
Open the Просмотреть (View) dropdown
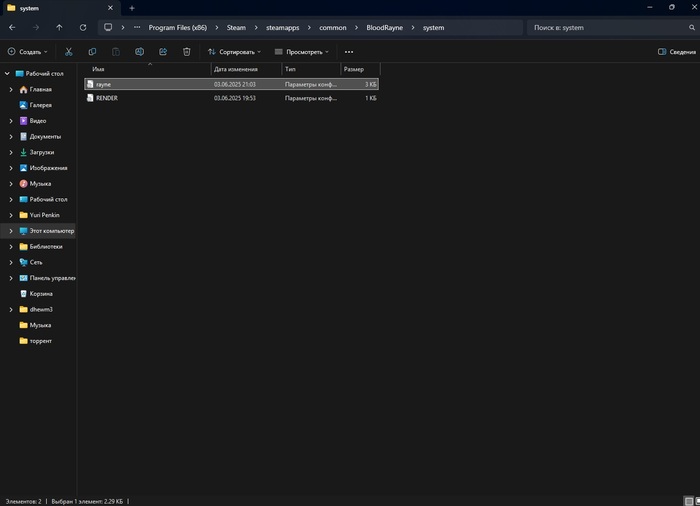[x=302, y=51]
